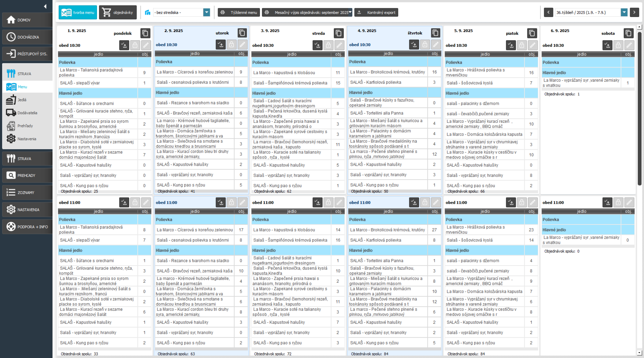The width and height of the screenshot is (644, 358).
Task: Click the Týždenné menu print button
Action: point(239,12)
